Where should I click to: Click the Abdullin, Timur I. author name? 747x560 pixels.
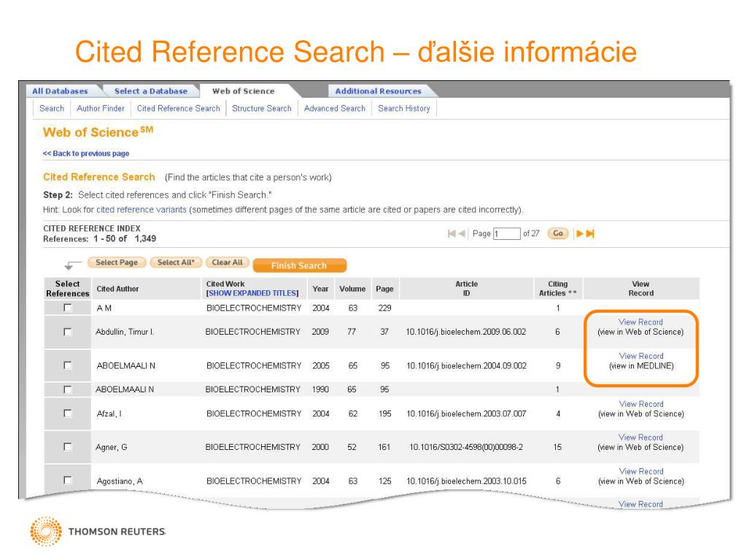click(125, 332)
